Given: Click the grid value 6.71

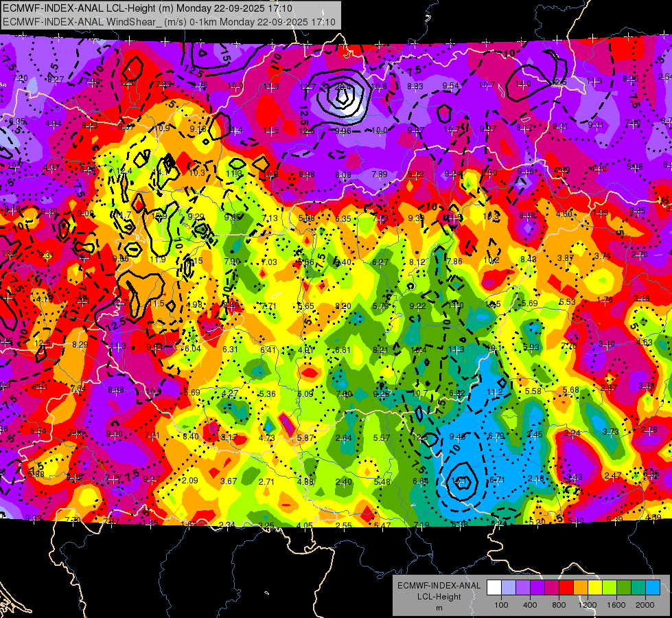Looking at the screenshot, I should click(497, 480).
